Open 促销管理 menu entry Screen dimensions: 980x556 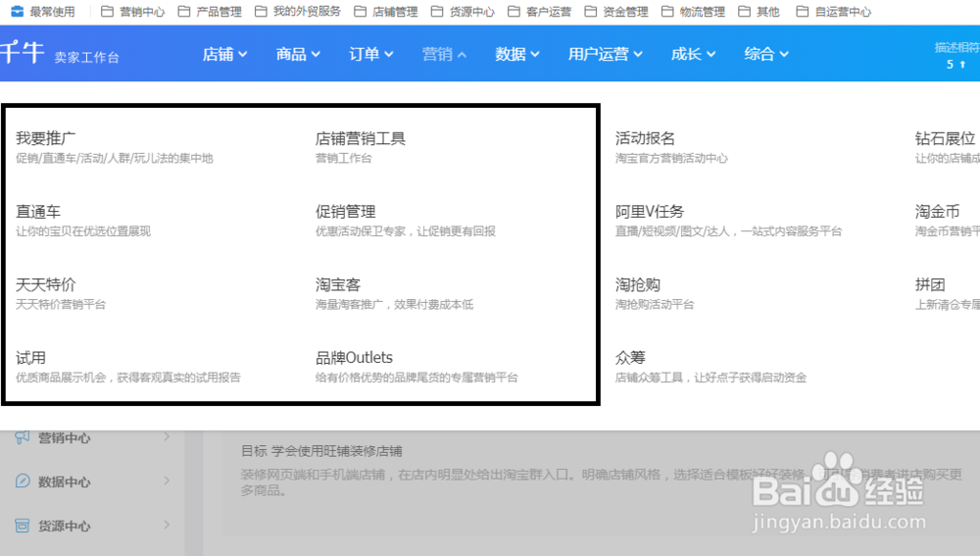(x=346, y=212)
